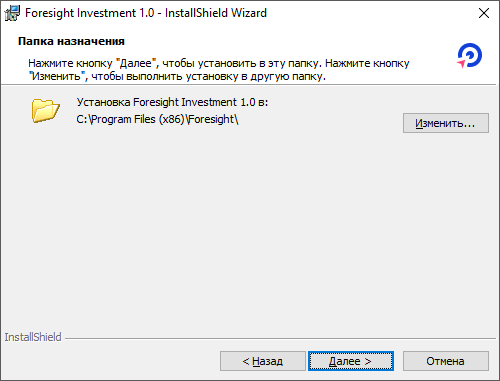Go back with the Назад button
The image size is (500, 381).
[263, 361]
